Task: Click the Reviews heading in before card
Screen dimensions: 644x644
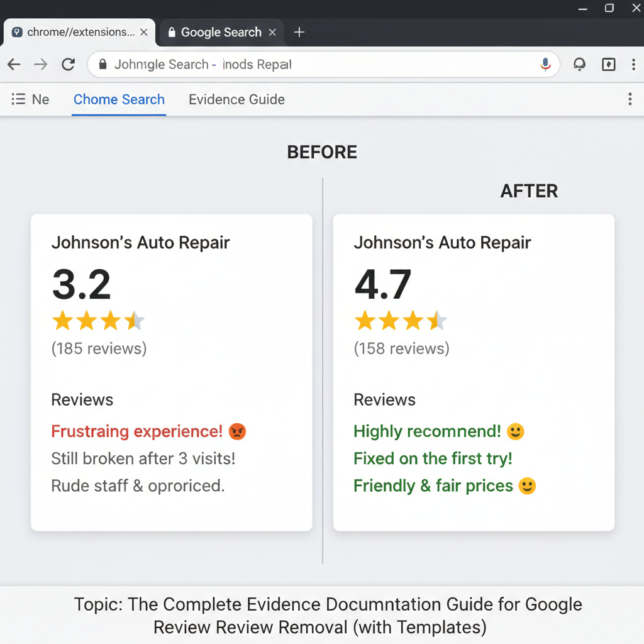Action: click(x=82, y=400)
